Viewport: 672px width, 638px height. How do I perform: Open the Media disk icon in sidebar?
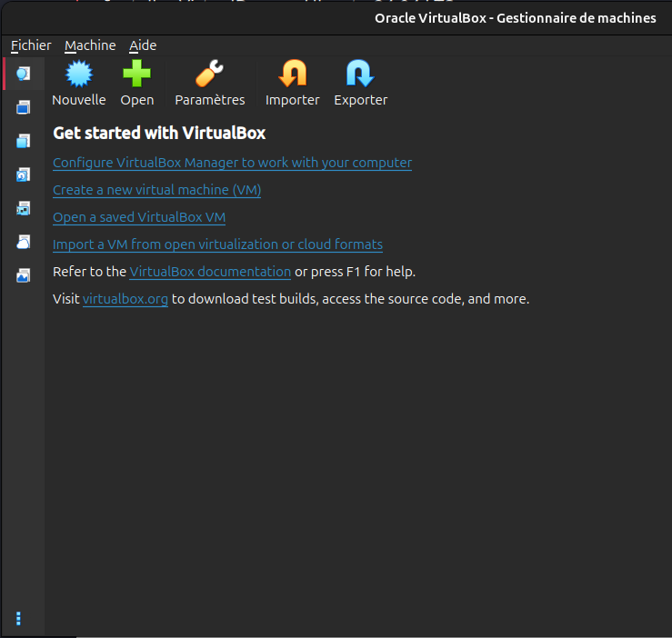[24, 174]
